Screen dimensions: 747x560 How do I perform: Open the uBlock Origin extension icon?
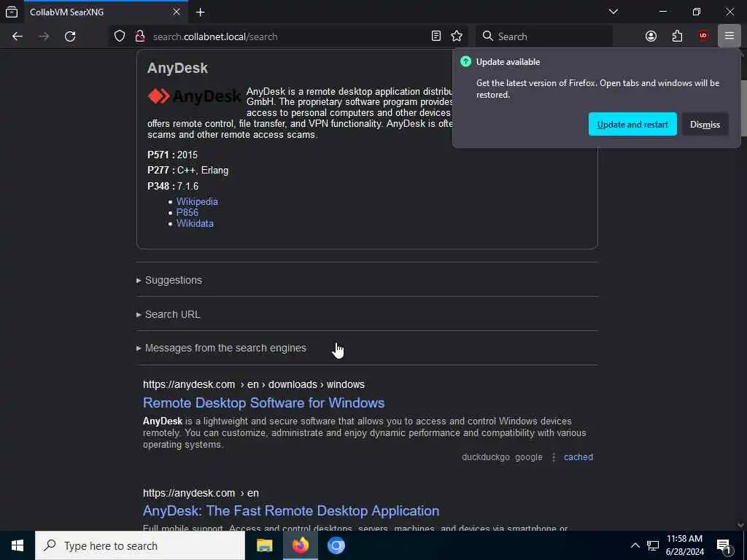[x=703, y=36]
